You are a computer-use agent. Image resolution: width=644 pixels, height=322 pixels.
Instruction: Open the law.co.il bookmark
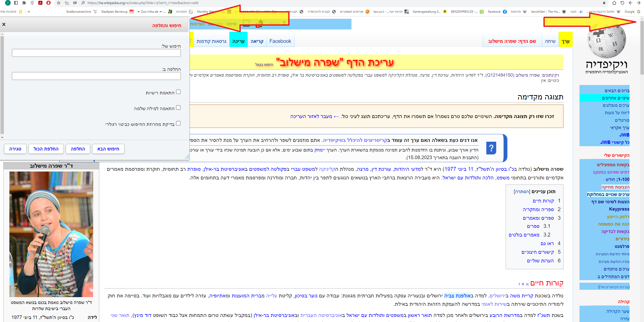tap(391, 12)
